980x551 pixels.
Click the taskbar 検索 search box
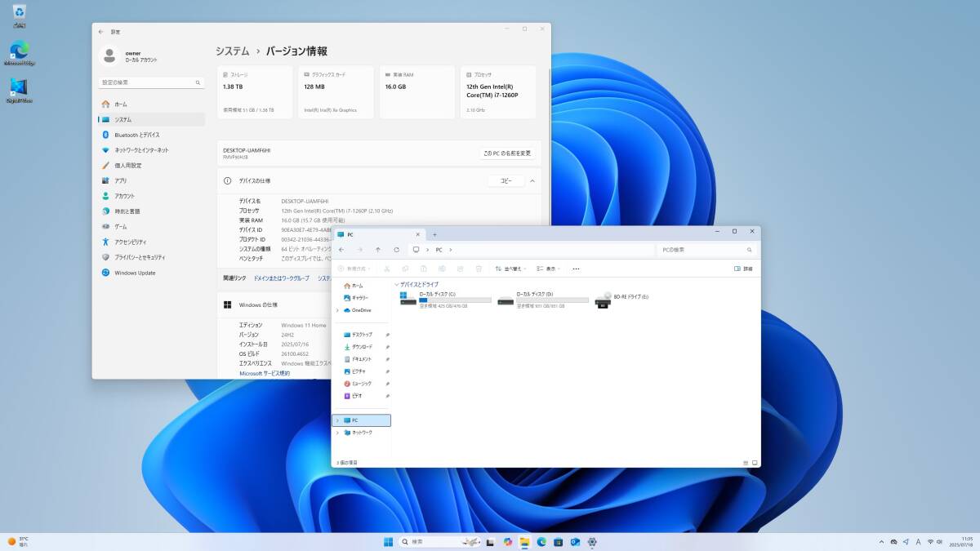[441, 542]
